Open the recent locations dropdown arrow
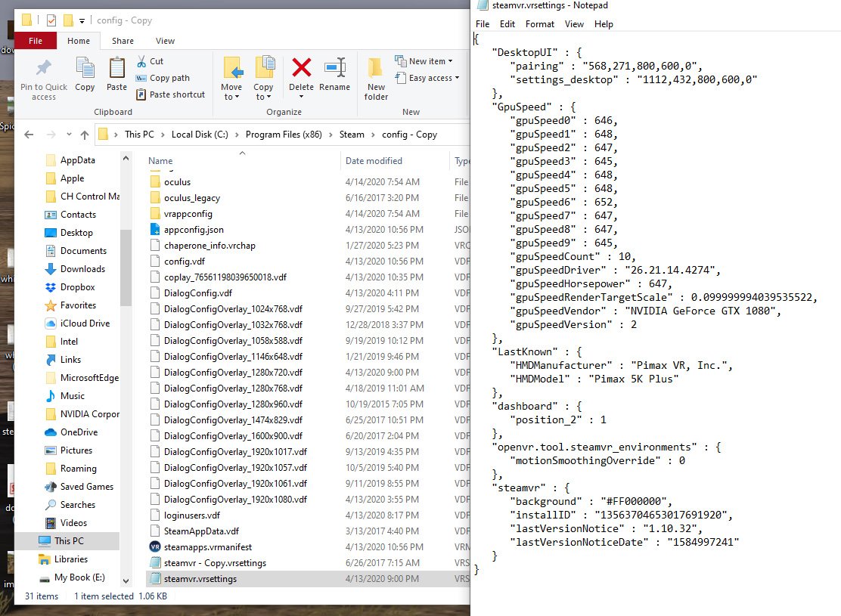Viewport: 841px width, 616px height. [x=69, y=135]
